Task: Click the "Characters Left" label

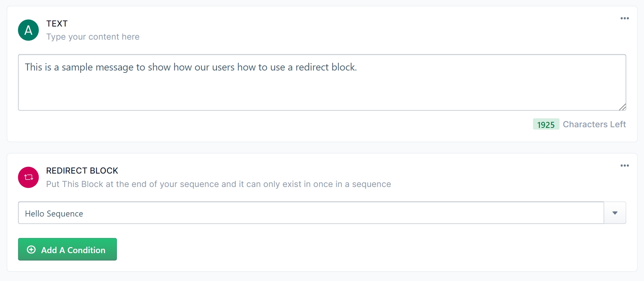Action: point(594,124)
